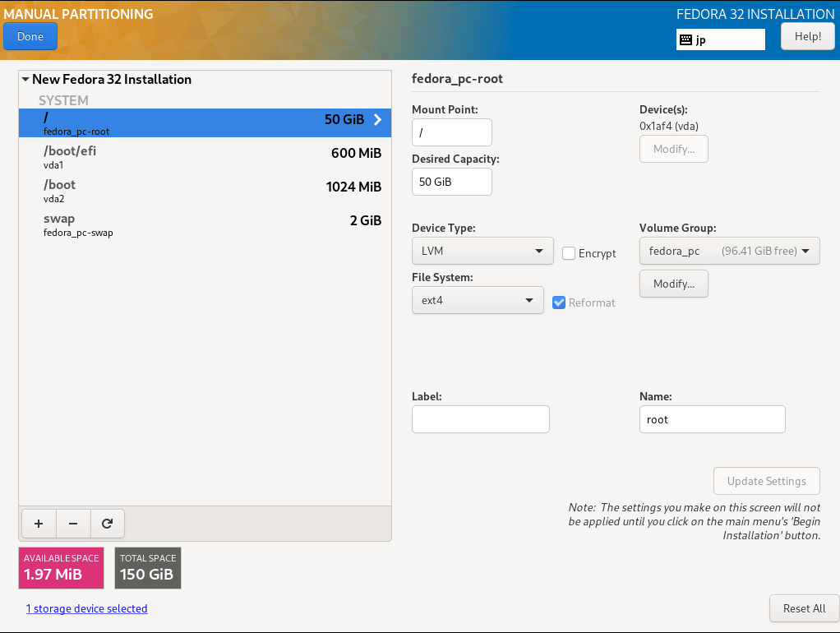
Task: Collapse the New Fedora 32 Installation tree
Action: tap(25, 79)
